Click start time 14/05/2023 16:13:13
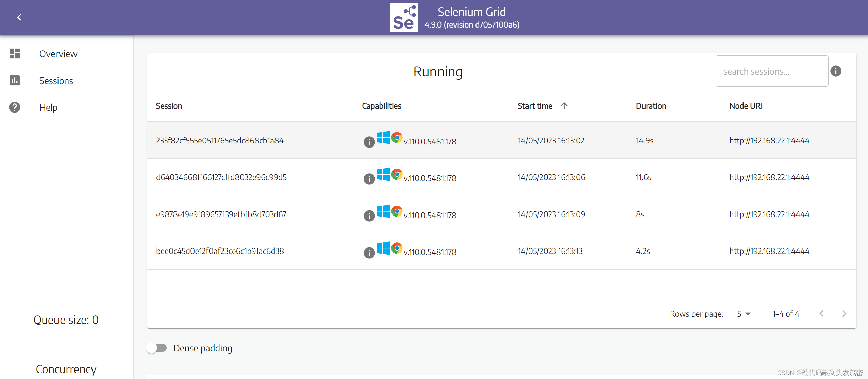 click(550, 251)
